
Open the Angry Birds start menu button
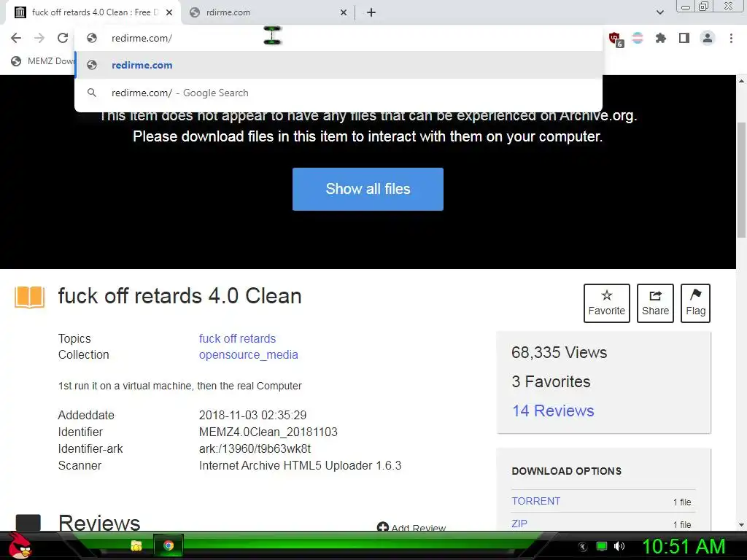click(x=20, y=545)
